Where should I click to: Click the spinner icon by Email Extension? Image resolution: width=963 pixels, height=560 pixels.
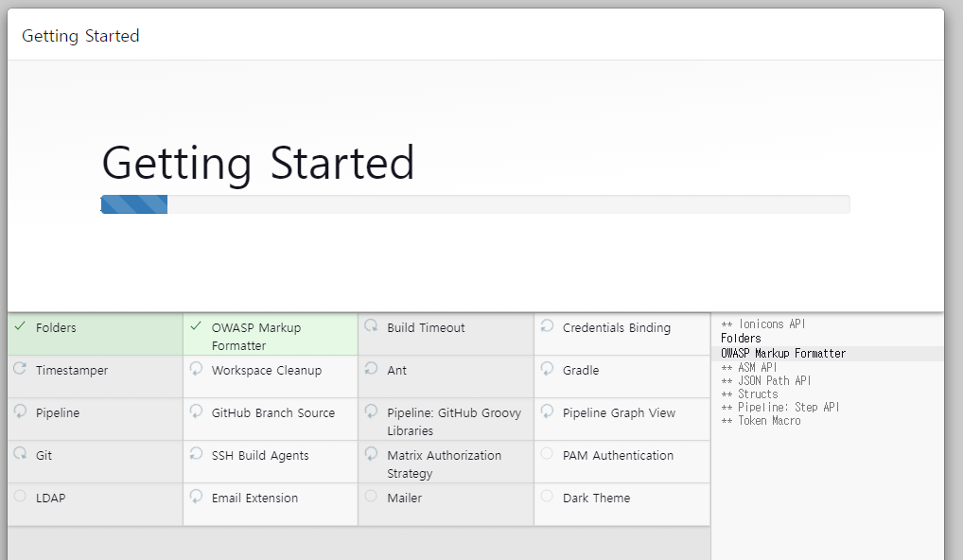click(x=196, y=496)
